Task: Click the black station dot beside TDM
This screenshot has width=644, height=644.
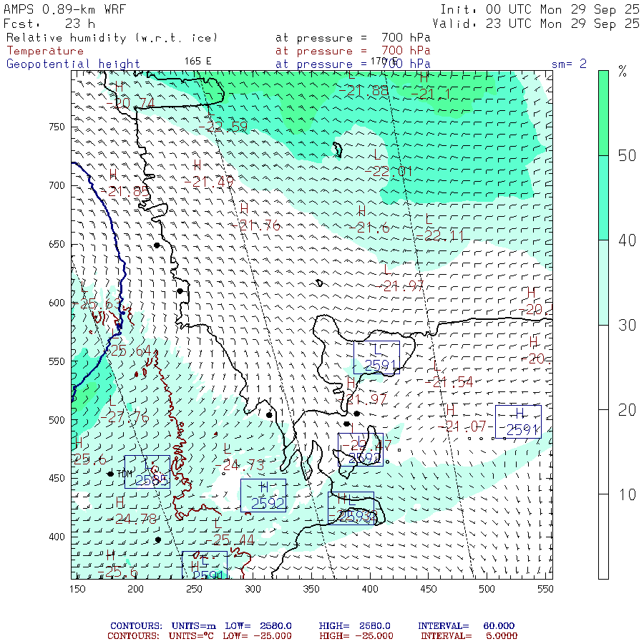Action: pyautogui.click(x=110, y=474)
